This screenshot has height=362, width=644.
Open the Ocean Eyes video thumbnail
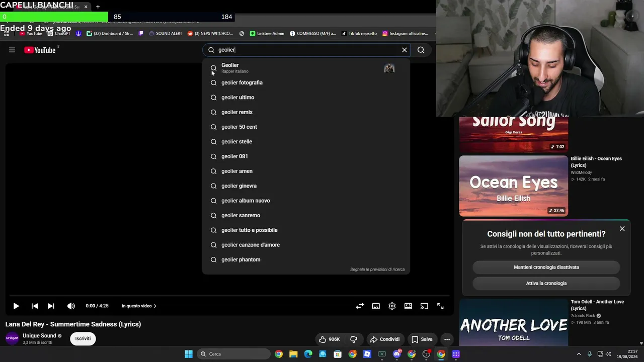coord(514,186)
